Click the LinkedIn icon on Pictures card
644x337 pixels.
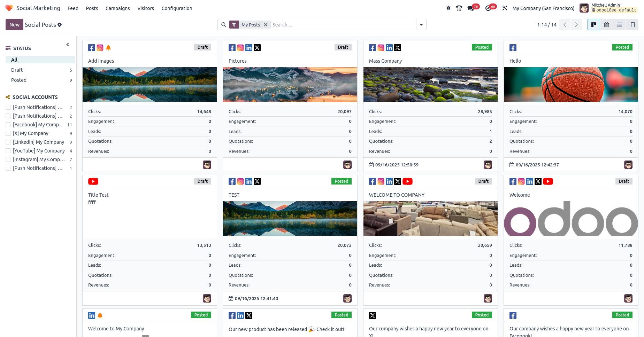pyautogui.click(x=249, y=48)
